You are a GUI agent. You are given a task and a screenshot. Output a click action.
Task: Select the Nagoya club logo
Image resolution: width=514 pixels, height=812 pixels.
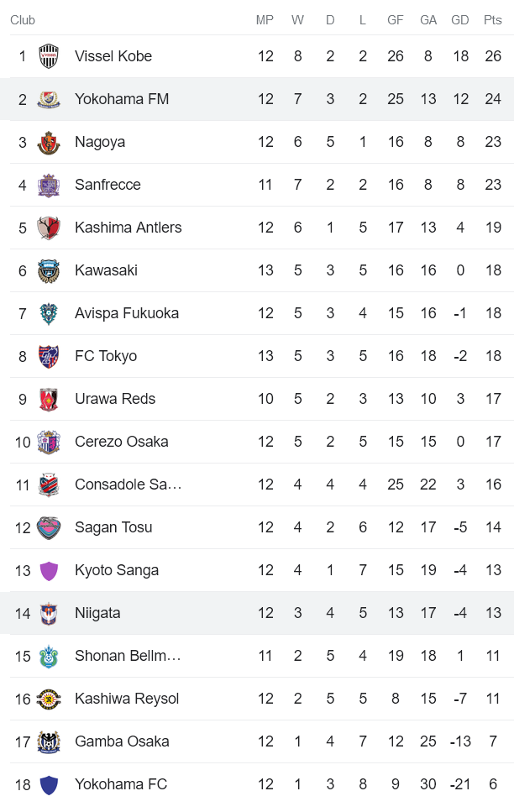click(47, 142)
